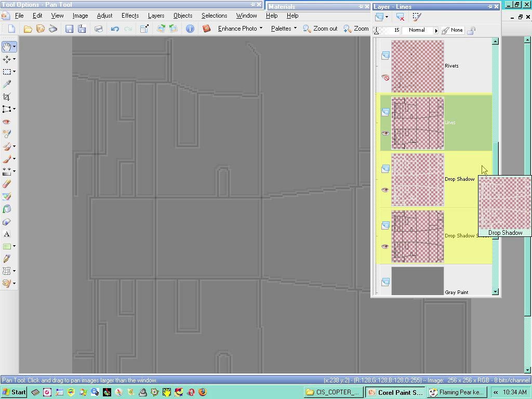Select the Gray Paint layer thumbnail
532x399 pixels.
pyautogui.click(x=418, y=281)
